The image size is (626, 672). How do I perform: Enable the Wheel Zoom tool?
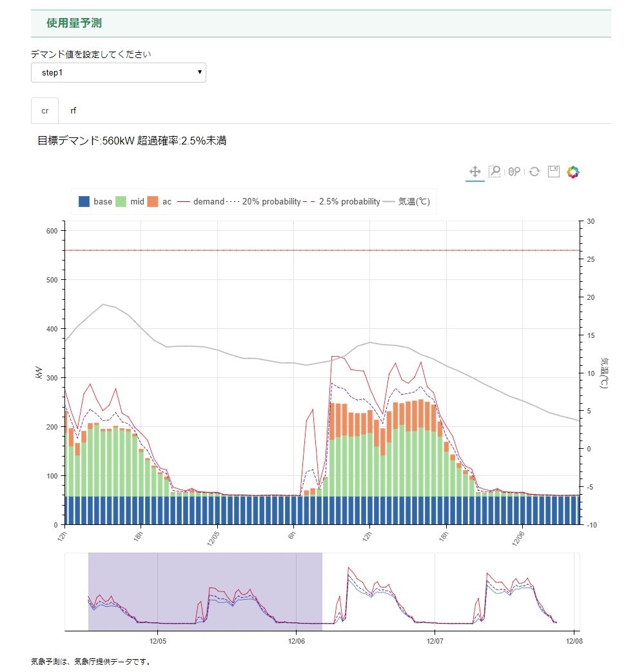[514, 172]
